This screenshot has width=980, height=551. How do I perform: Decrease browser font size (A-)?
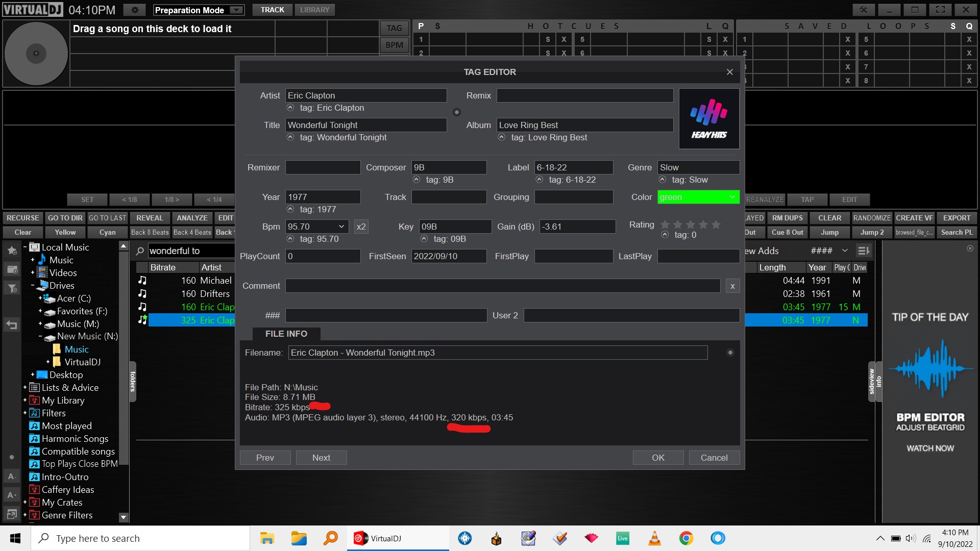pyautogui.click(x=12, y=477)
